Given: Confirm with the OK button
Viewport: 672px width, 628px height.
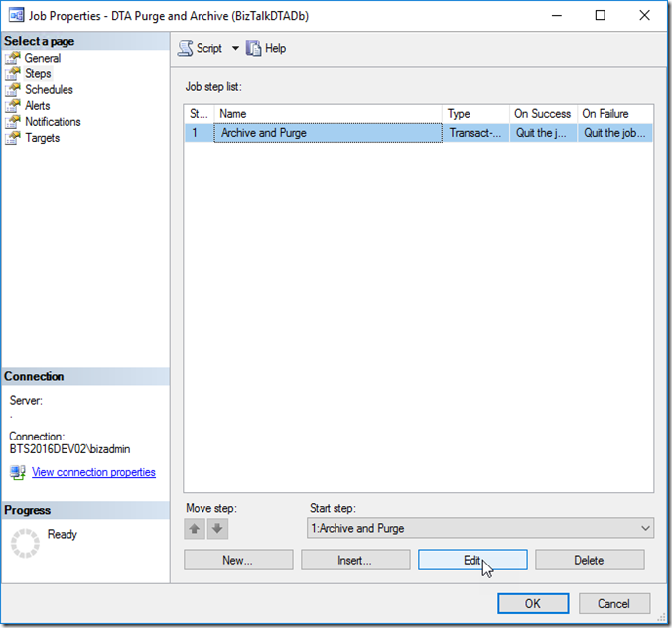Looking at the screenshot, I should 533,603.
